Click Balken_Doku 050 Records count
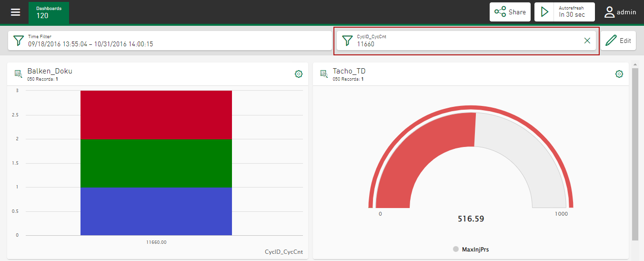The height and width of the screenshot is (261, 644). click(42, 79)
